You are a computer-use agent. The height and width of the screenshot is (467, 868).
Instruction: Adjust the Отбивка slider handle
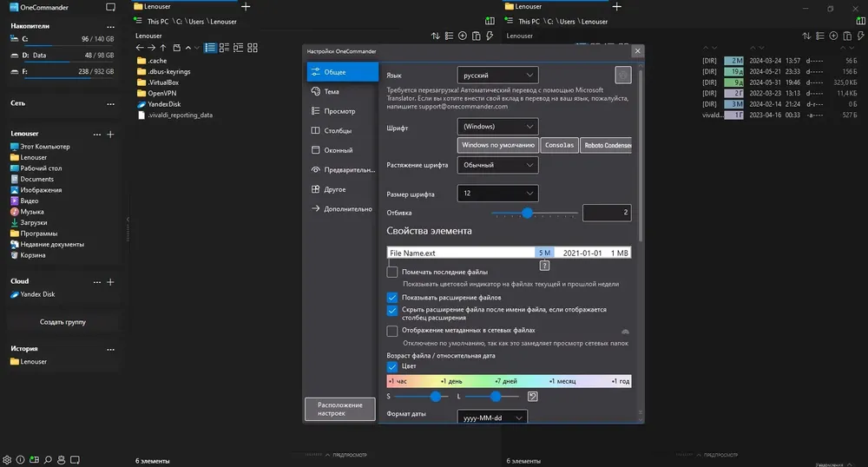point(527,213)
